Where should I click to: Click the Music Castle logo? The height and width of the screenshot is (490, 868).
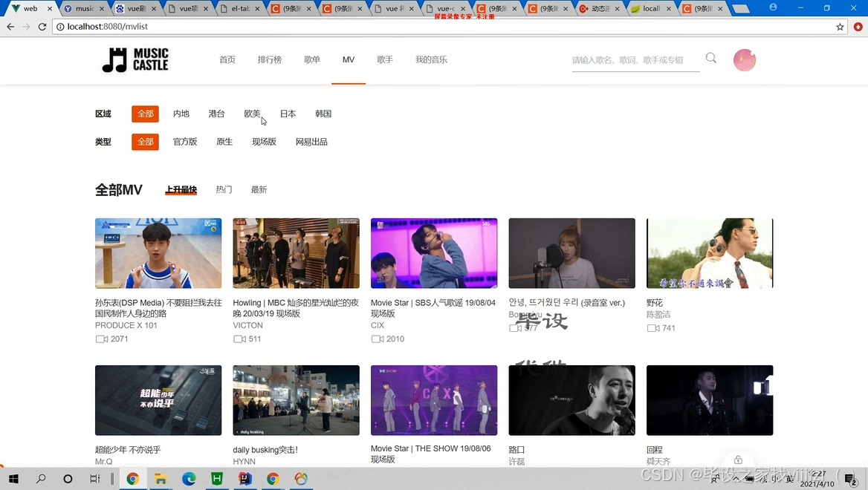tap(135, 59)
